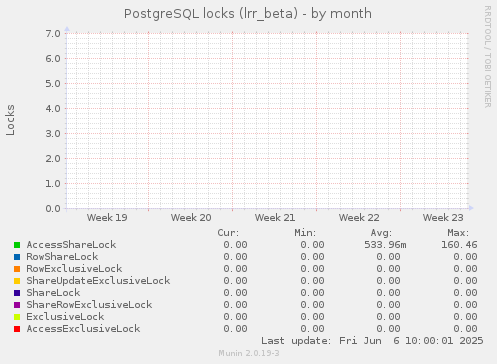Click the Week 19 axis label

click(x=107, y=218)
